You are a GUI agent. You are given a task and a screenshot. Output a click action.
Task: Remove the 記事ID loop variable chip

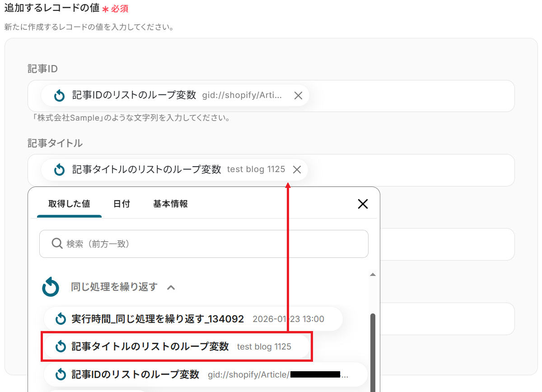click(298, 95)
